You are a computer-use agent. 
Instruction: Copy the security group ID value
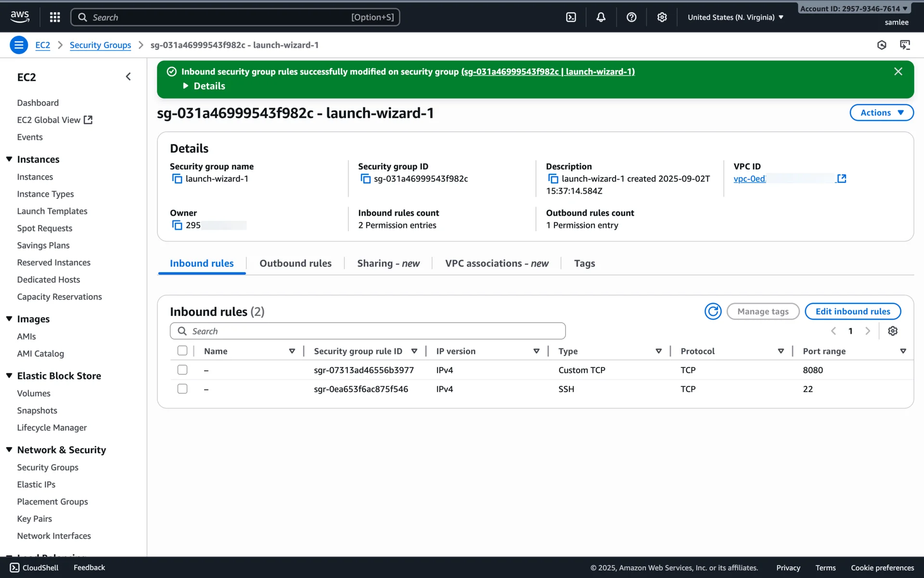[366, 179]
